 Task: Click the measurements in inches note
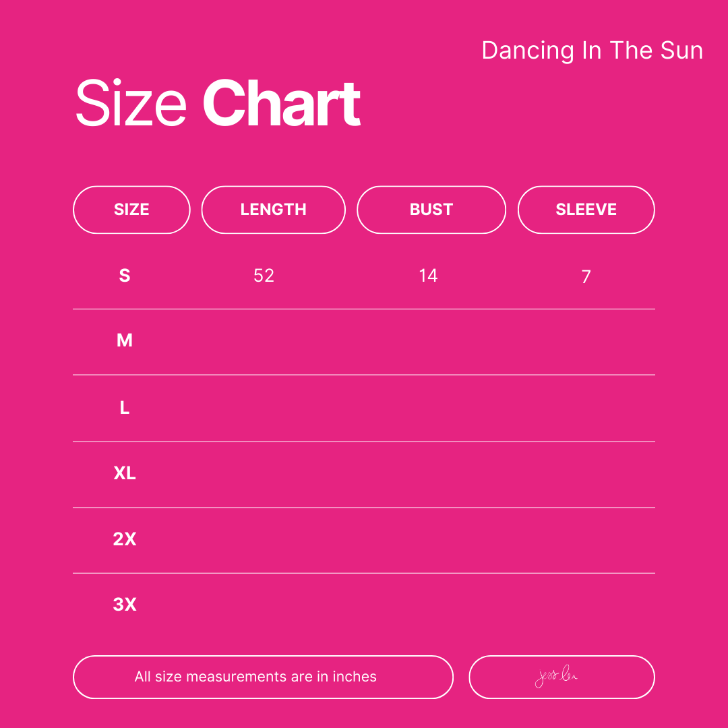click(x=255, y=677)
